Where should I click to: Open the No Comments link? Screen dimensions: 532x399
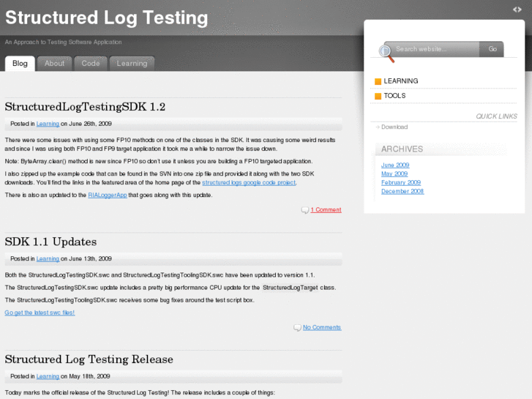[x=322, y=327]
